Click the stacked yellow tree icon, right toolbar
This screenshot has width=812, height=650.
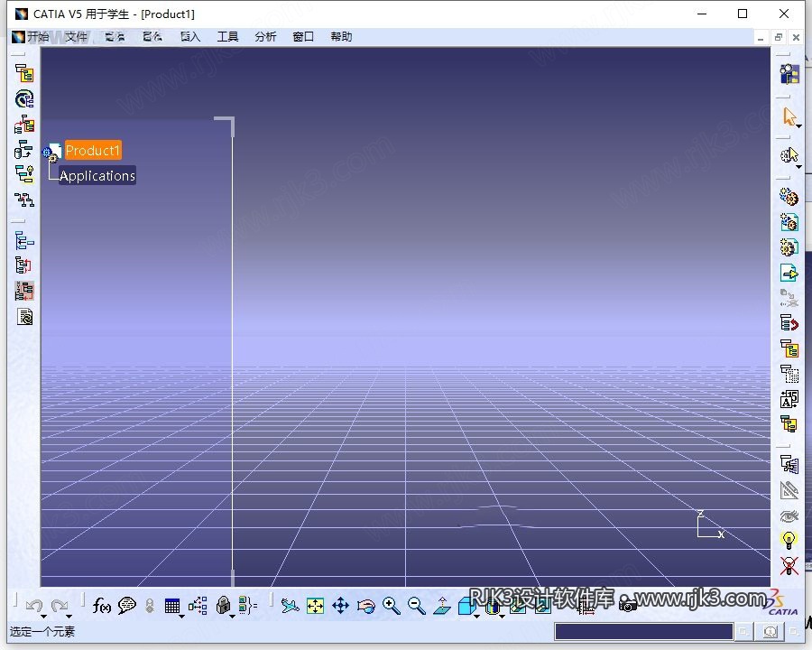tap(789, 424)
